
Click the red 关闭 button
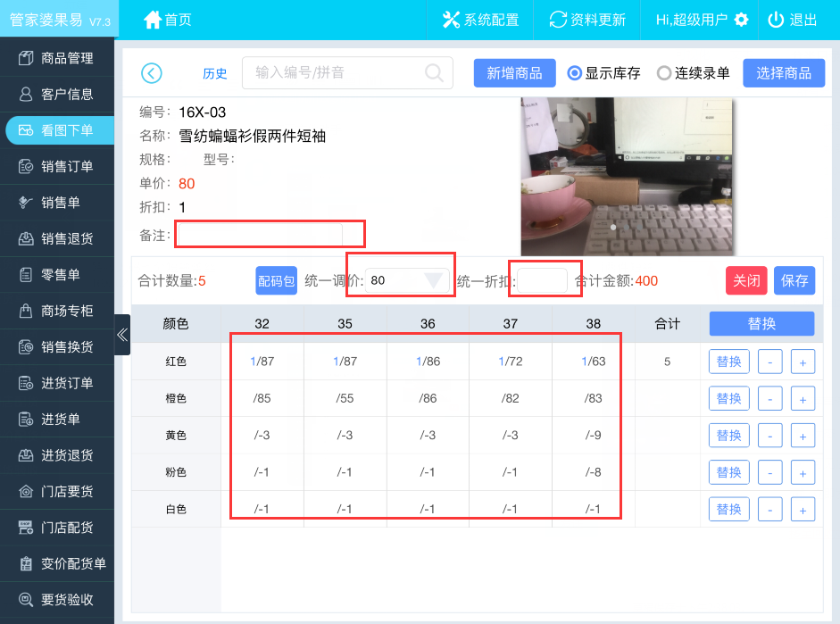[x=746, y=280]
